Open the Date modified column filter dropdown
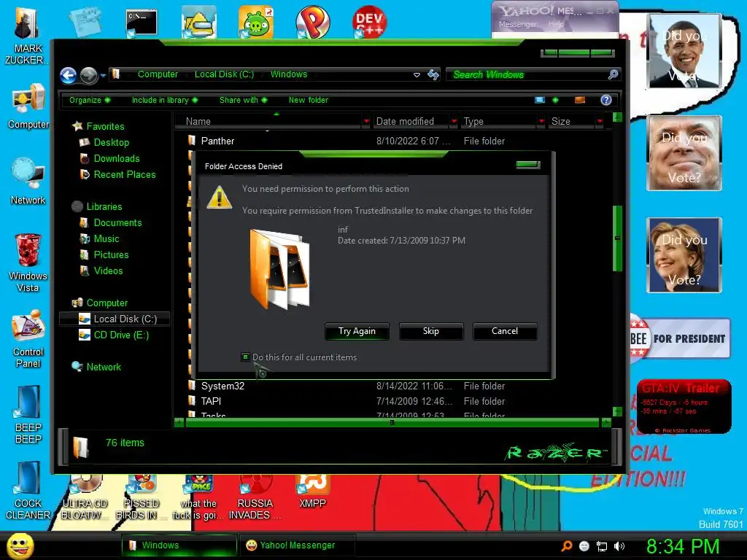Viewport: 747px width, 560px height. (x=454, y=122)
